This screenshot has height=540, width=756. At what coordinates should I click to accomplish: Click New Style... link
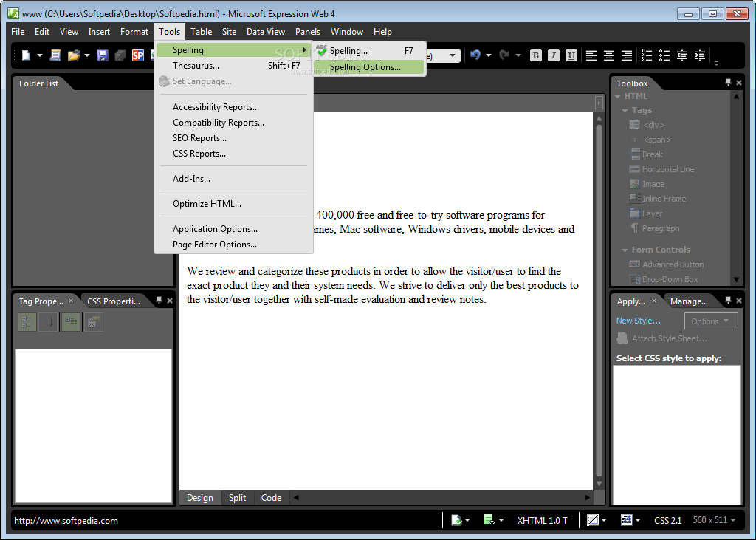point(639,321)
